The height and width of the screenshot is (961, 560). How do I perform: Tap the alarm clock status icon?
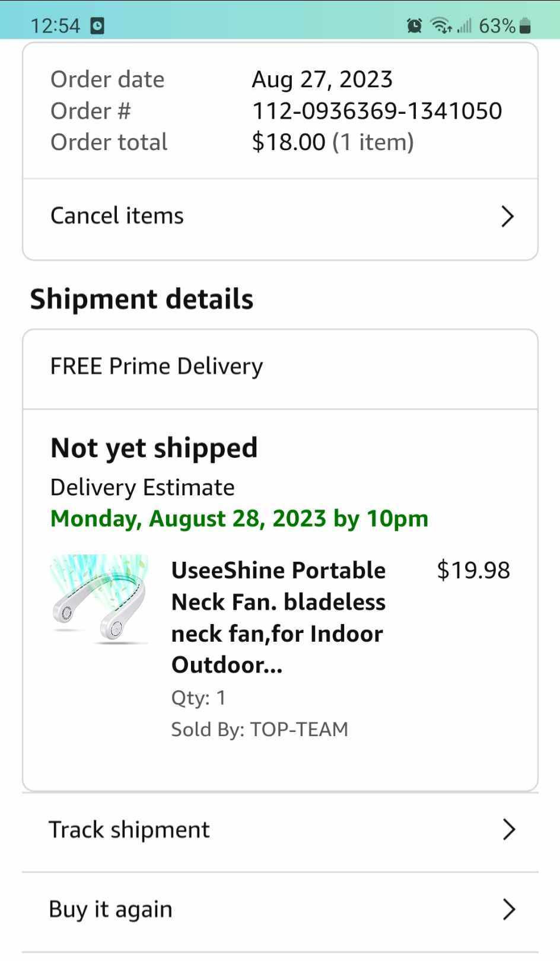[x=414, y=26]
